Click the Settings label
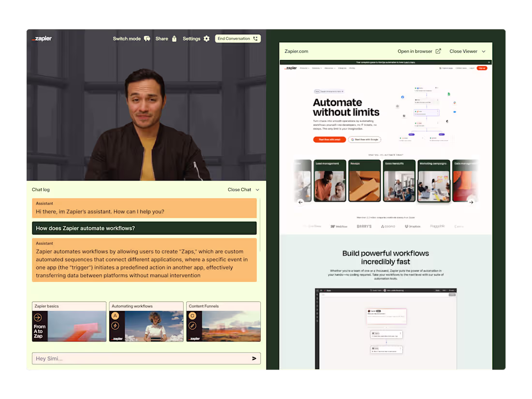Viewport: 532px width, 399px height. (x=192, y=39)
